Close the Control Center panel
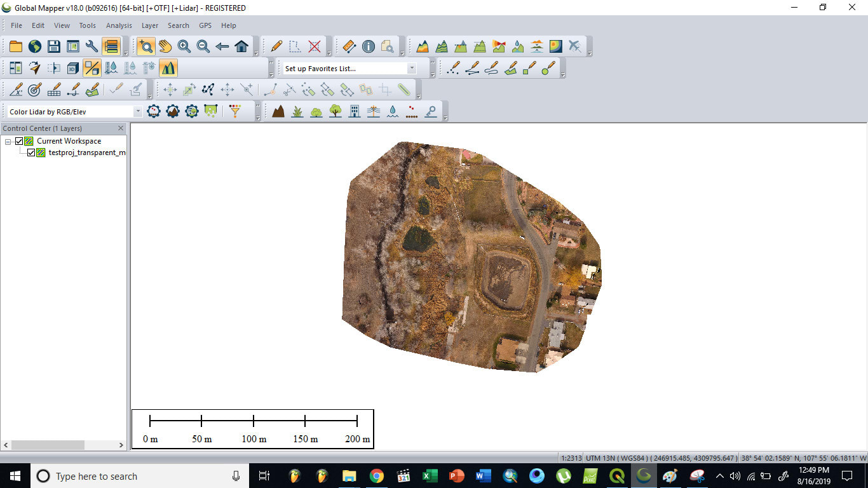 [x=121, y=128]
